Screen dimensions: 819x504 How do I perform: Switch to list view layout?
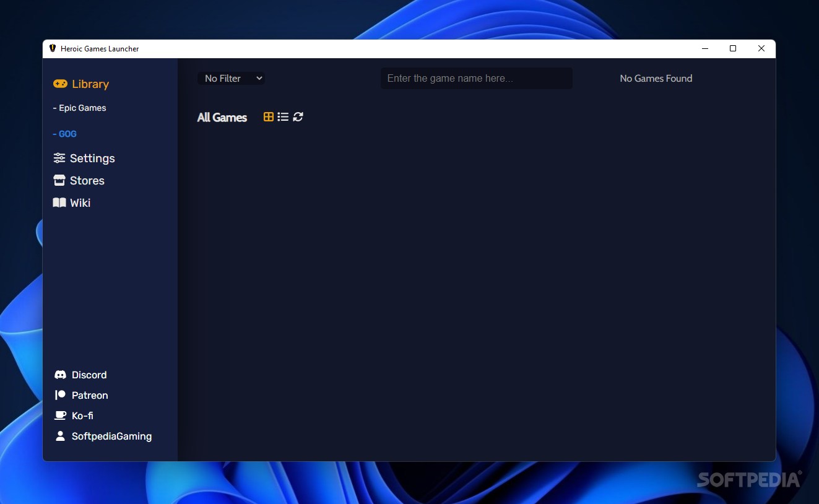283,116
